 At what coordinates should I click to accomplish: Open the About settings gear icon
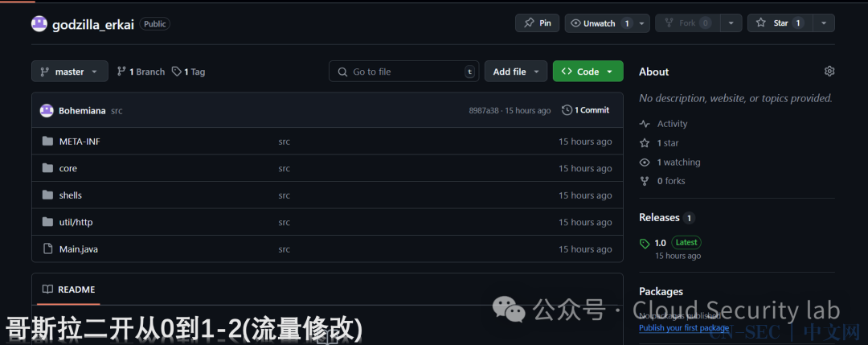click(x=829, y=71)
